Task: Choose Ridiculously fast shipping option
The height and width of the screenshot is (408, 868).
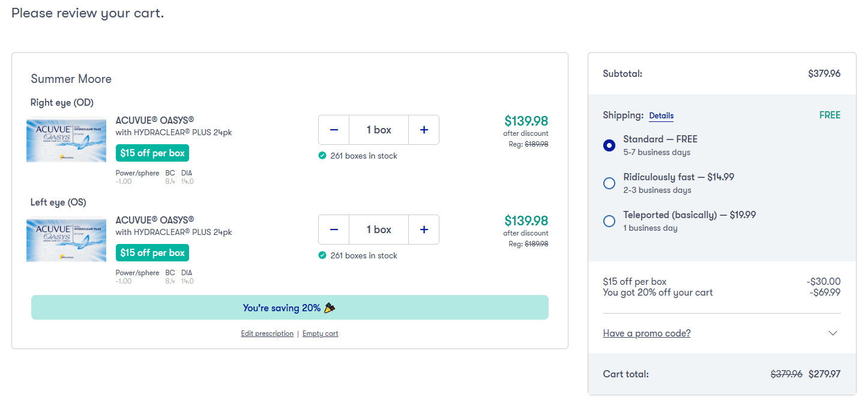Action: point(609,183)
